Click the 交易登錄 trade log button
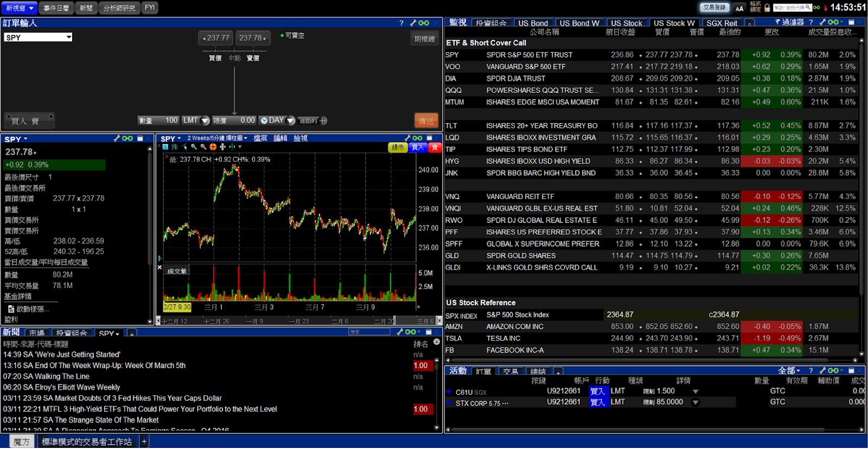The image size is (868, 449). (x=714, y=8)
